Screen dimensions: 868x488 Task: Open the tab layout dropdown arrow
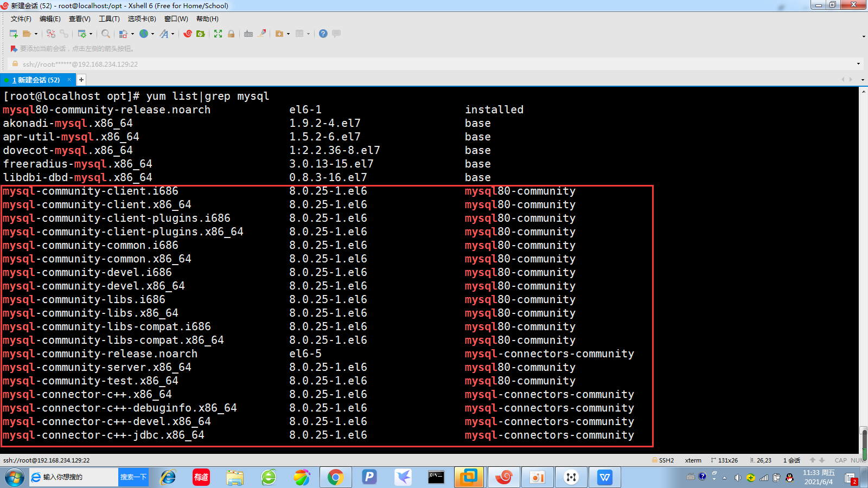308,33
